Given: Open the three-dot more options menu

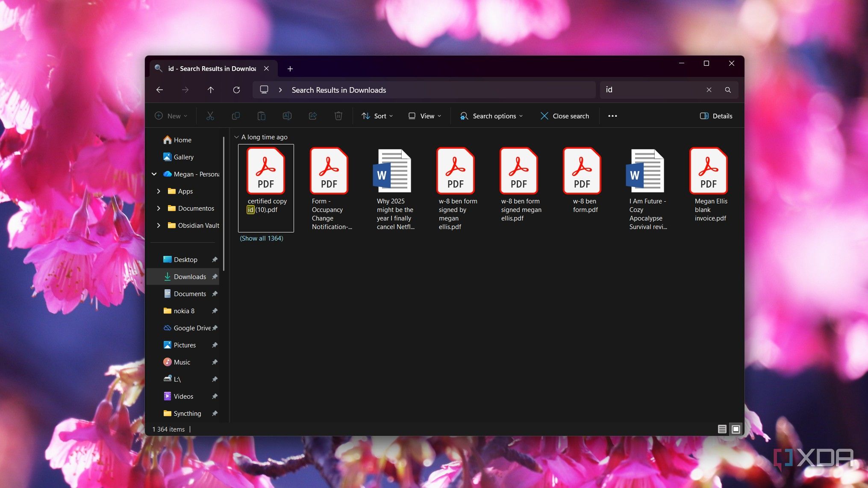Looking at the screenshot, I should [612, 116].
